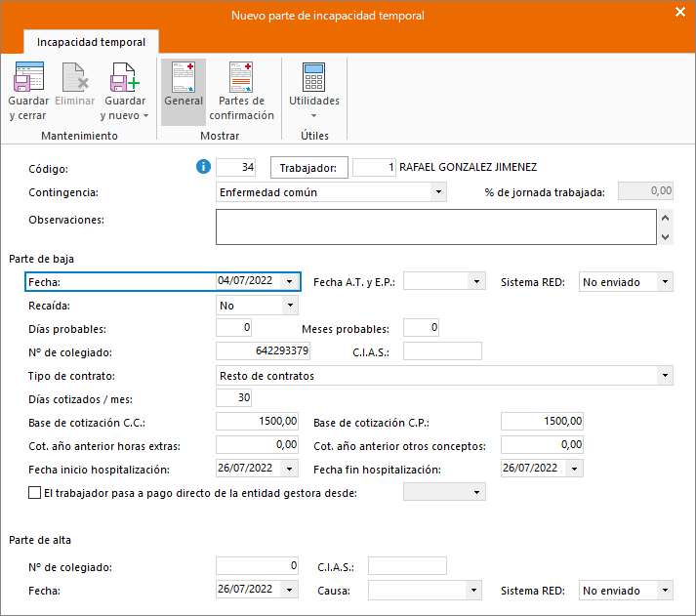Open the Tipo de contrato dropdown
The image size is (696, 616).
[665, 375]
